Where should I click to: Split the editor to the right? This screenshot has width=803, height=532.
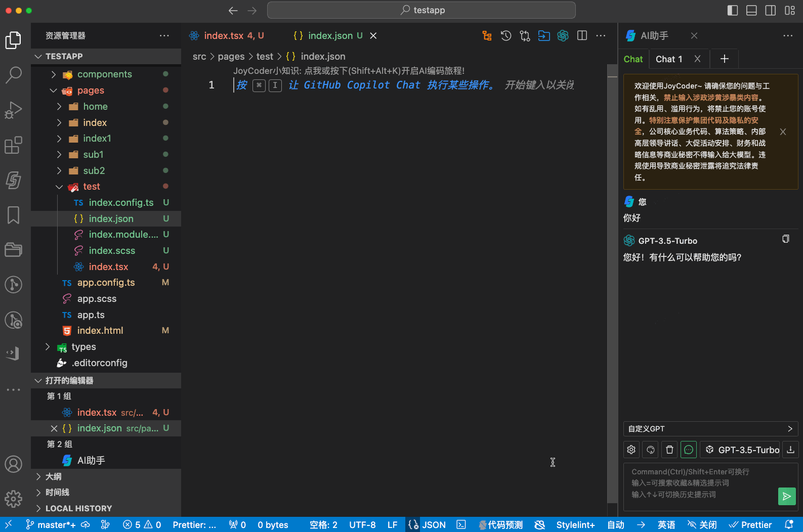(x=582, y=35)
